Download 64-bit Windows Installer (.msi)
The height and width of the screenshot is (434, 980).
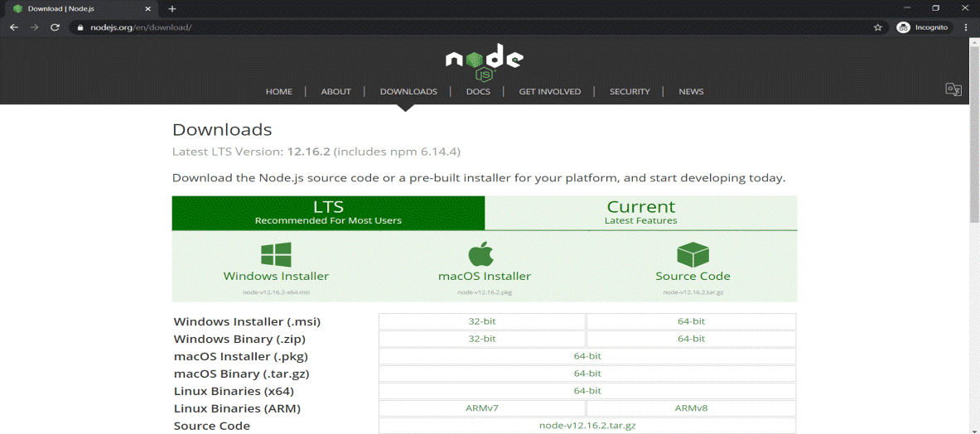(691, 321)
